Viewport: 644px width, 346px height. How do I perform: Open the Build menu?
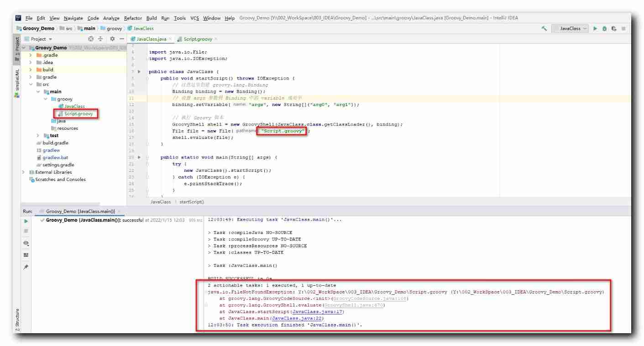pos(152,18)
